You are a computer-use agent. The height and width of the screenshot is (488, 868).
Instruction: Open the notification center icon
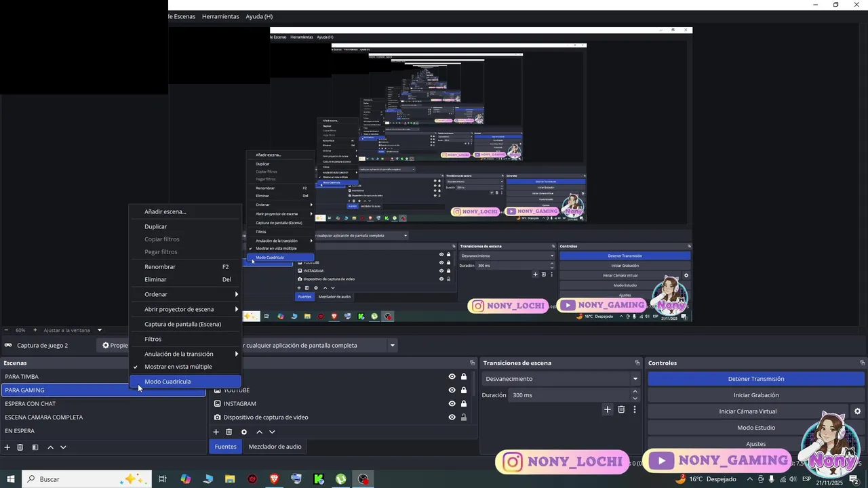click(x=854, y=479)
